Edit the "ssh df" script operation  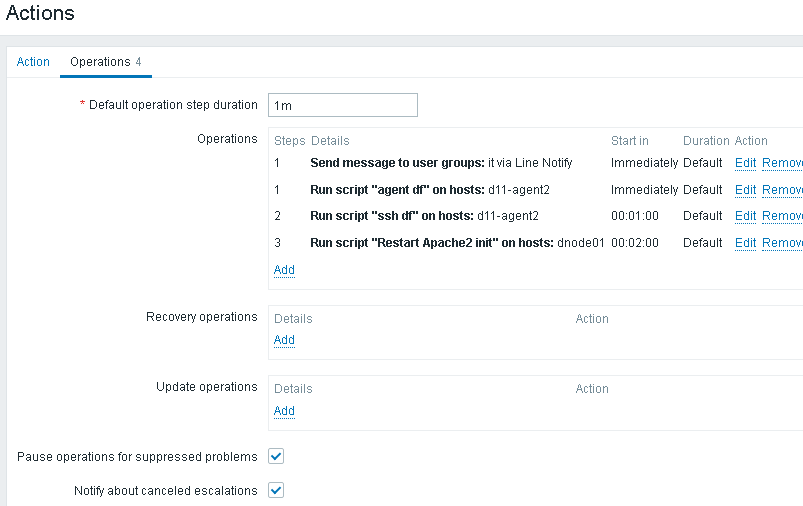pos(745,216)
